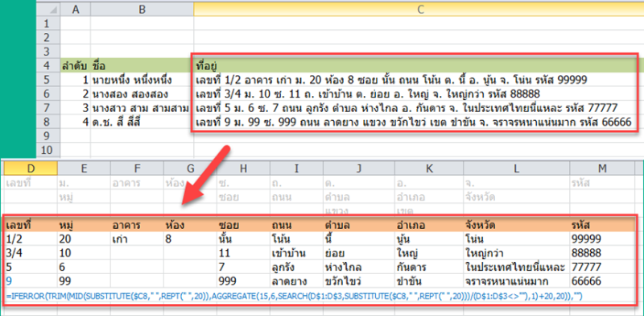Select column C header

pos(419,10)
